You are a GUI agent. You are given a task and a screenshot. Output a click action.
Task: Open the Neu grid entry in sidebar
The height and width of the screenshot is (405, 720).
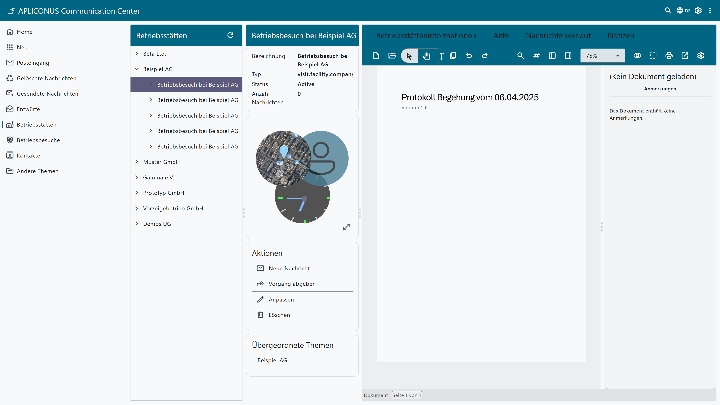coord(21,47)
